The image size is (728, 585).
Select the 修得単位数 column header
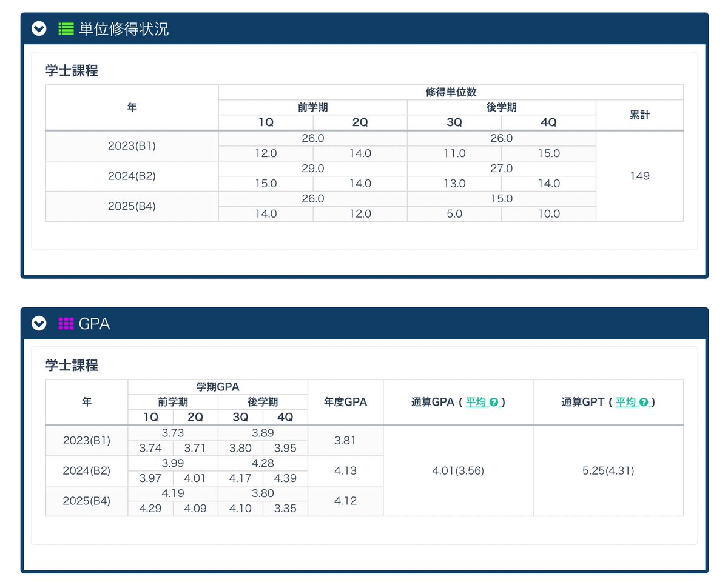pos(451,92)
